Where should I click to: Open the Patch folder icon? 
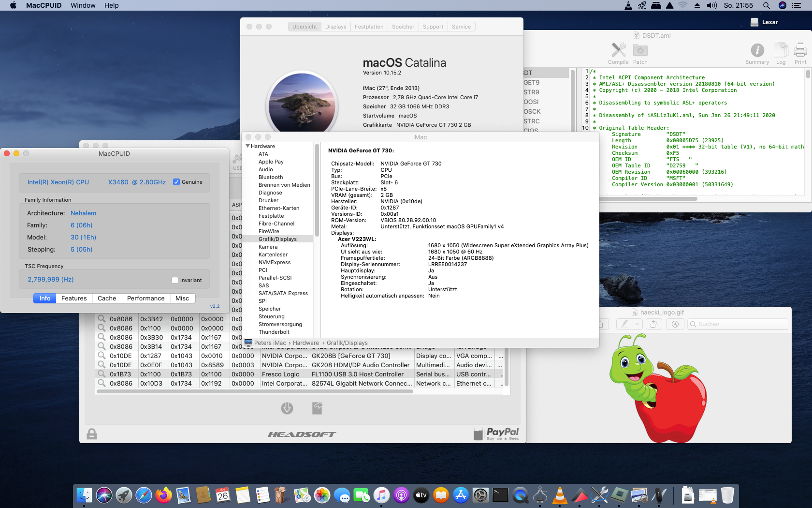(x=640, y=50)
